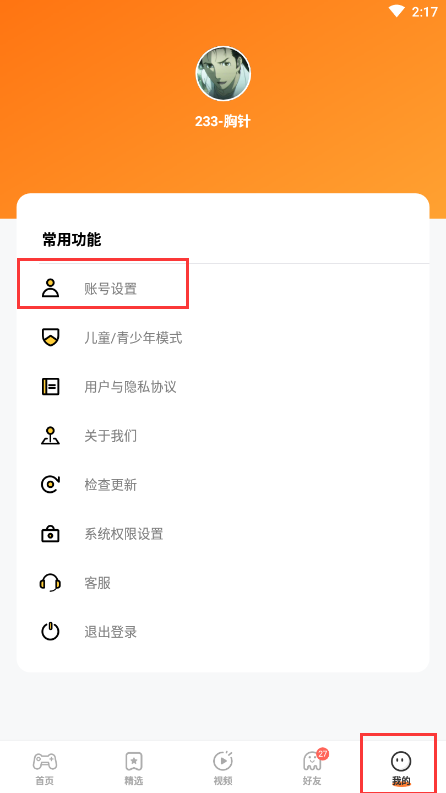
Task: Switch to the 首页 tab
Action: click(x=44, y=767)
